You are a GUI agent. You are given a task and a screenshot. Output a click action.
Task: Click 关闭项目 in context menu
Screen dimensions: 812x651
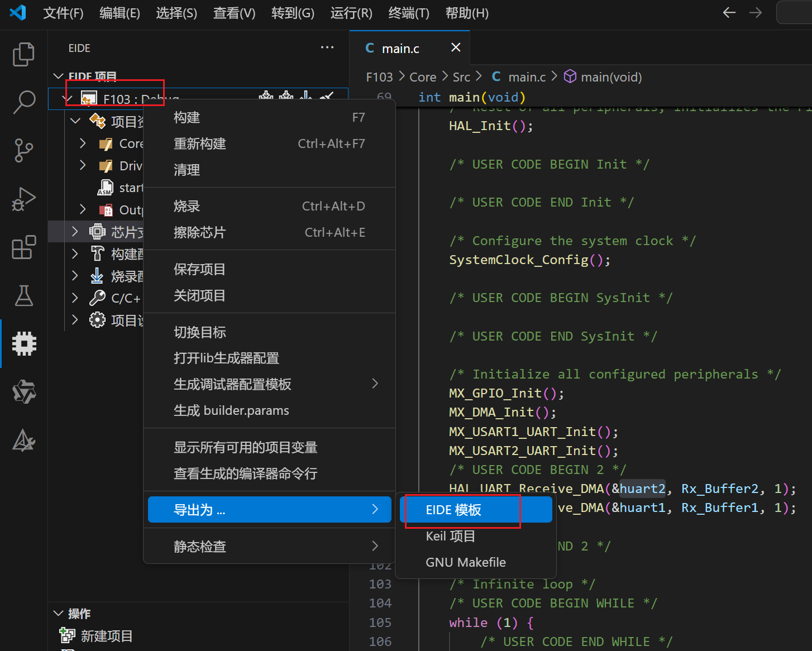[x=269, y=295]
